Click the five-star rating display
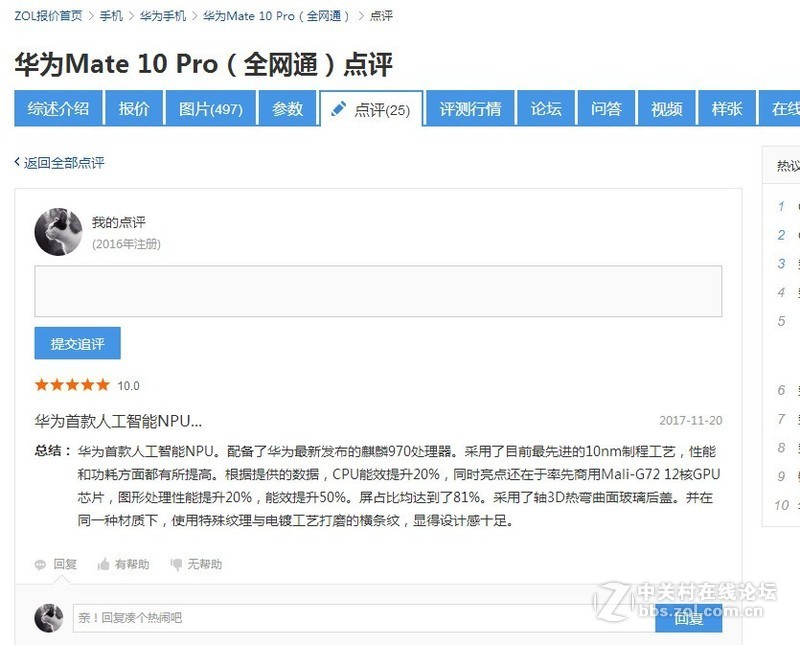This screenshot has width=800, height=645. click(72, 385)
